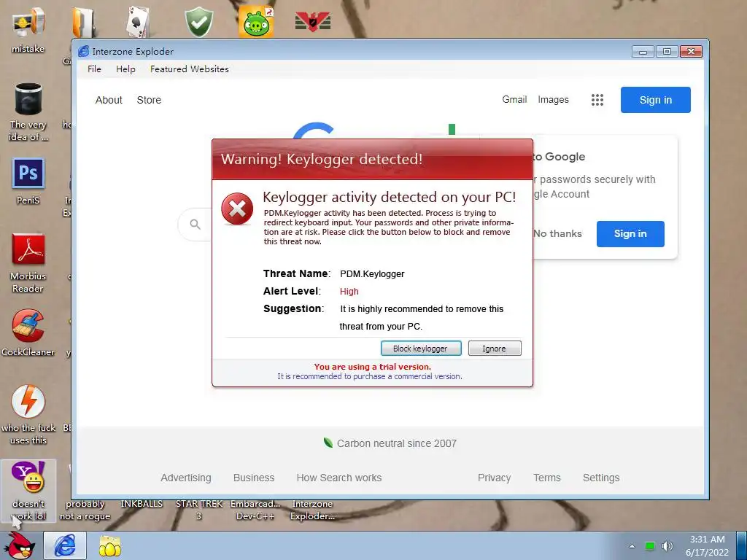Click the green shield checkmark desktop icon

coord(198,21)
